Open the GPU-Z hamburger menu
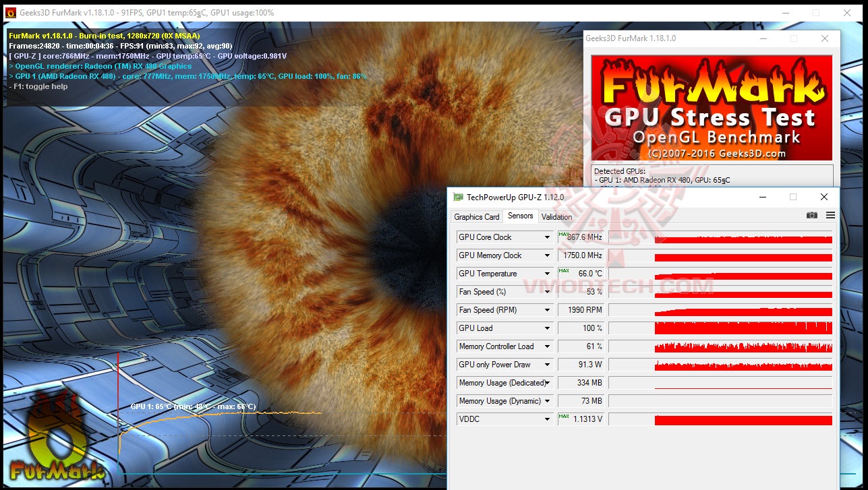The image size is (868, 490). 831,214
